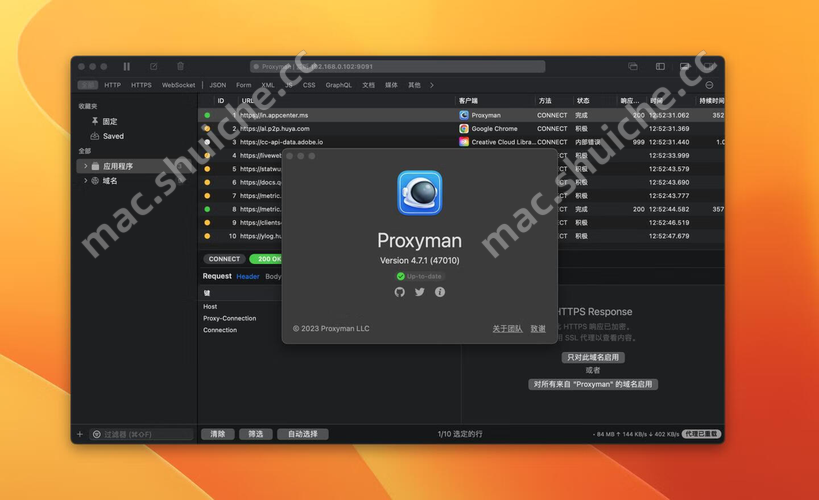
Task: Click the GitHub icon in About dialog
Action: tap(400, 292)
